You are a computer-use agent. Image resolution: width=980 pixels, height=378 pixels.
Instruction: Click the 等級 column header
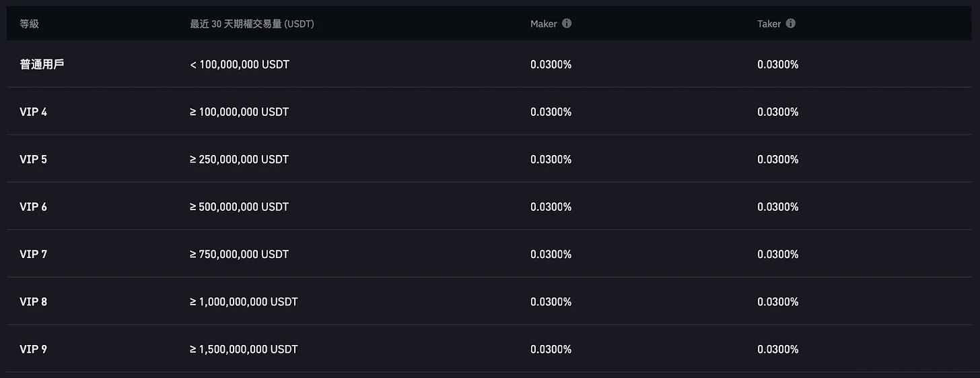pos(30,24)
